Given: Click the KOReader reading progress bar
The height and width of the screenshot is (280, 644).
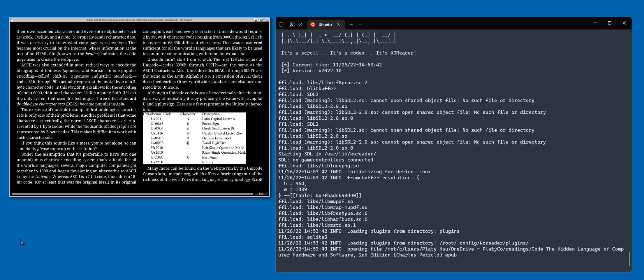Looking at the screenshot, I should 132,194.
